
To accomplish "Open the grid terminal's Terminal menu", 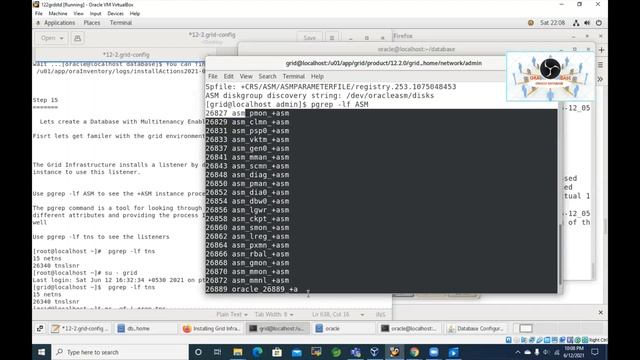I will click(293, 76).
